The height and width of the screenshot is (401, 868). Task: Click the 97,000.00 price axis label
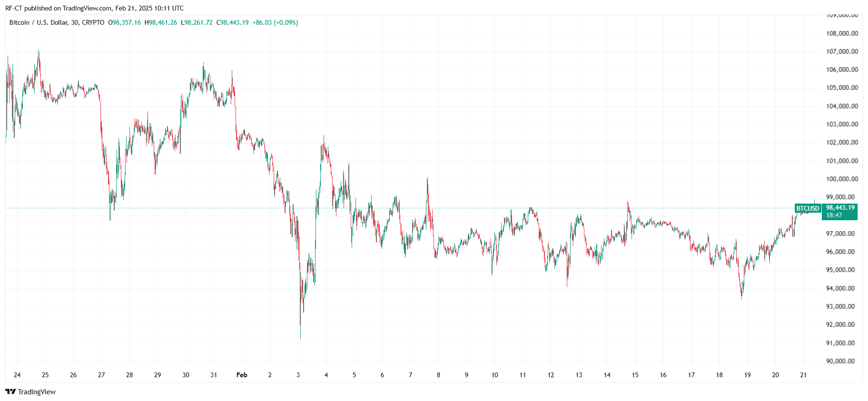[x=840, y=234]
